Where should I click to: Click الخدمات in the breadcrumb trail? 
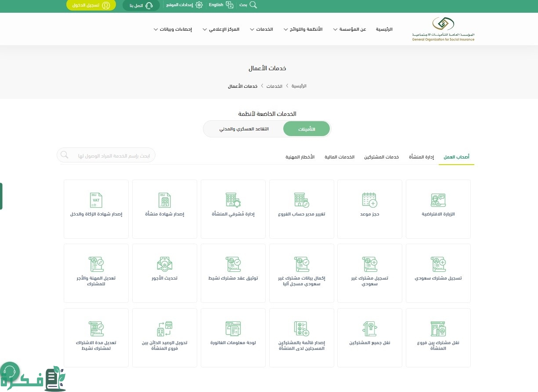[274, 86]
